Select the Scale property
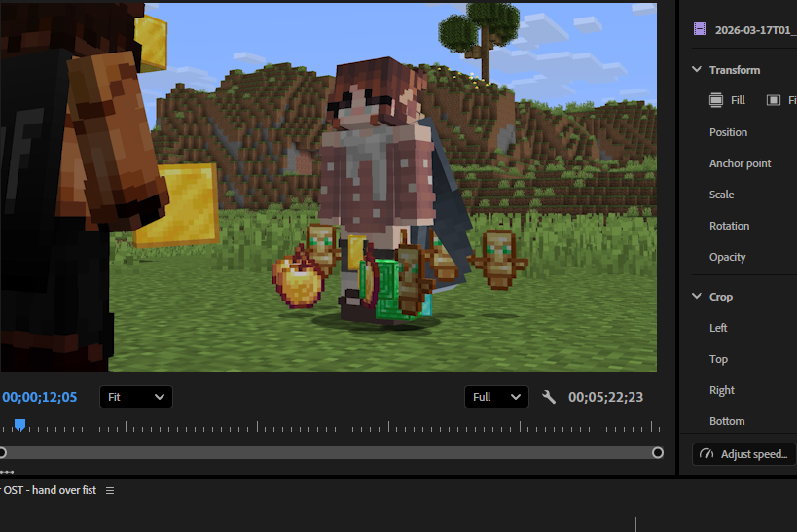797x532 pixels. (722, 195)
